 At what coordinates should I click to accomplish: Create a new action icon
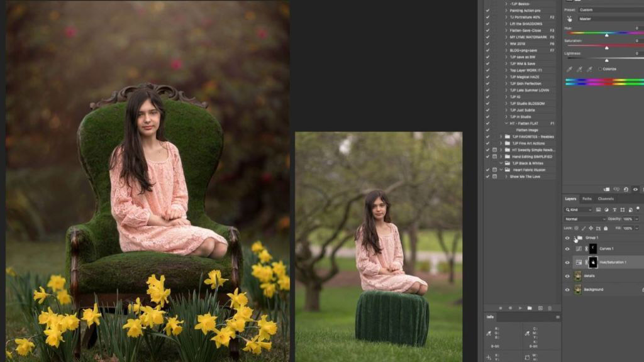pos(540,308)
